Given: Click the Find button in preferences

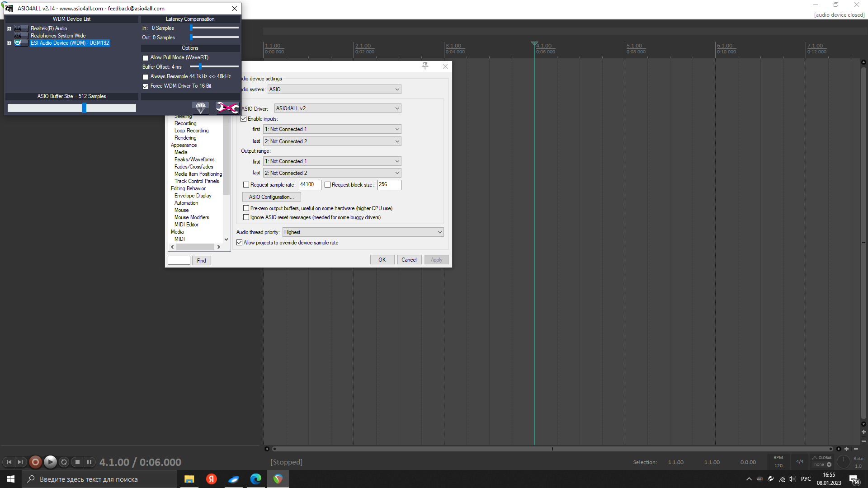Looking at the screenshot, I should coord(202,261).
